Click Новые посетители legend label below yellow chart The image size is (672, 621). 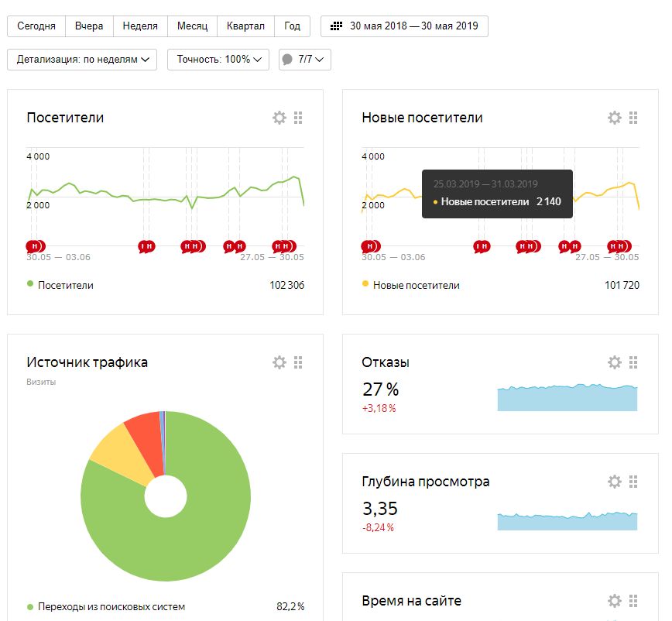[x=417, y=286]
